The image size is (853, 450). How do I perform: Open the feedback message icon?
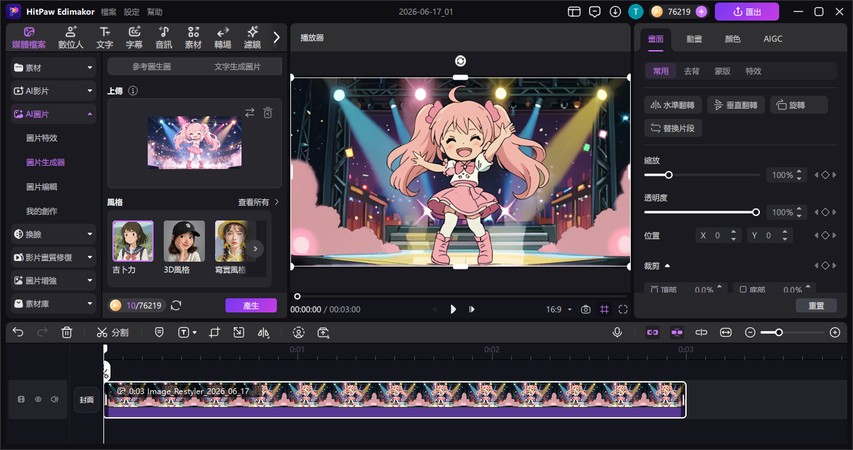click(595, 11)
